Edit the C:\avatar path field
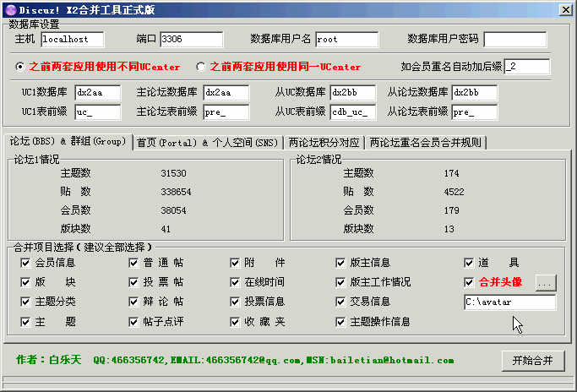 click(x=510, y=302)
